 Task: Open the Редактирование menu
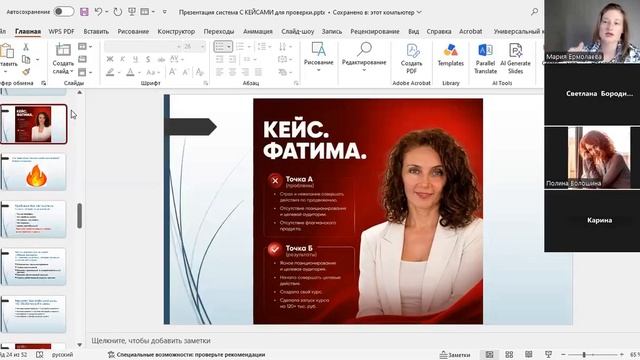tap(364, 56)
